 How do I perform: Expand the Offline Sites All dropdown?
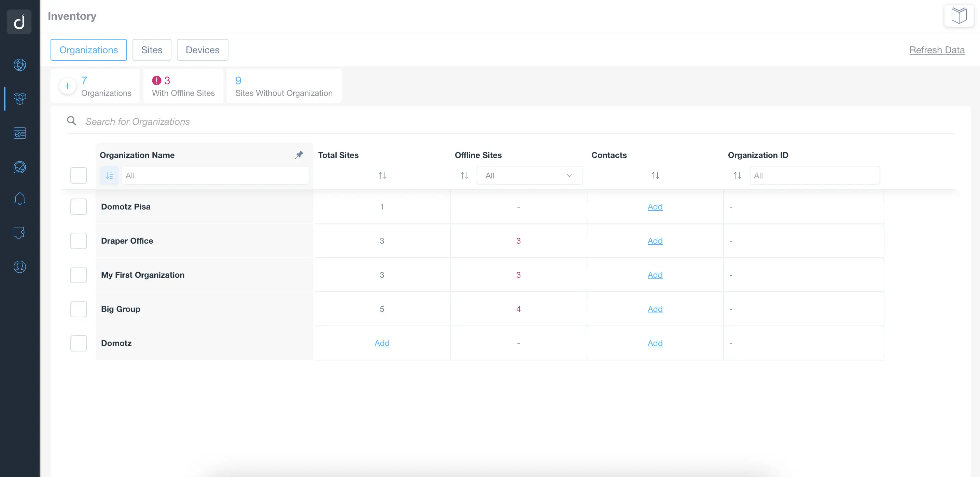[529, 176]
